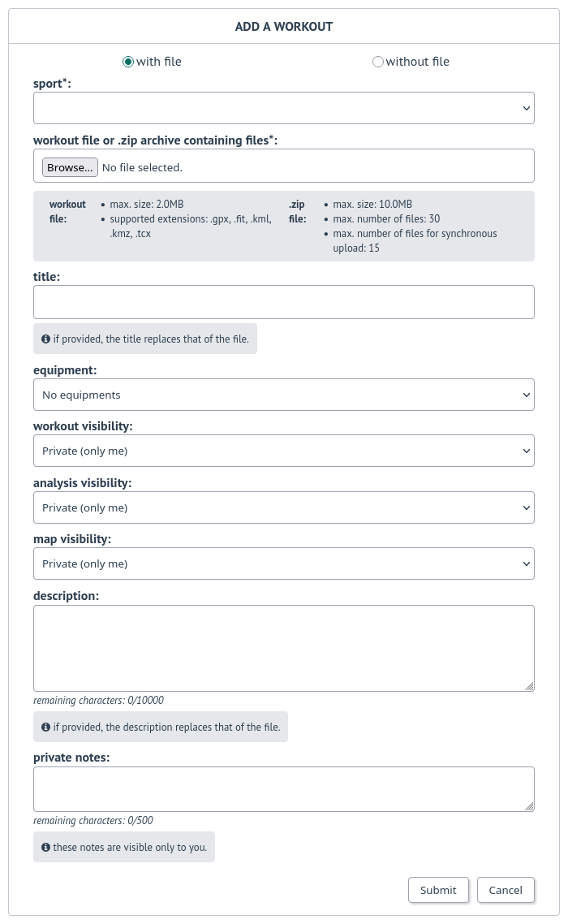568x924 pixels.
Task: Select the 'with file' radio button
Action: pos(127,61)
